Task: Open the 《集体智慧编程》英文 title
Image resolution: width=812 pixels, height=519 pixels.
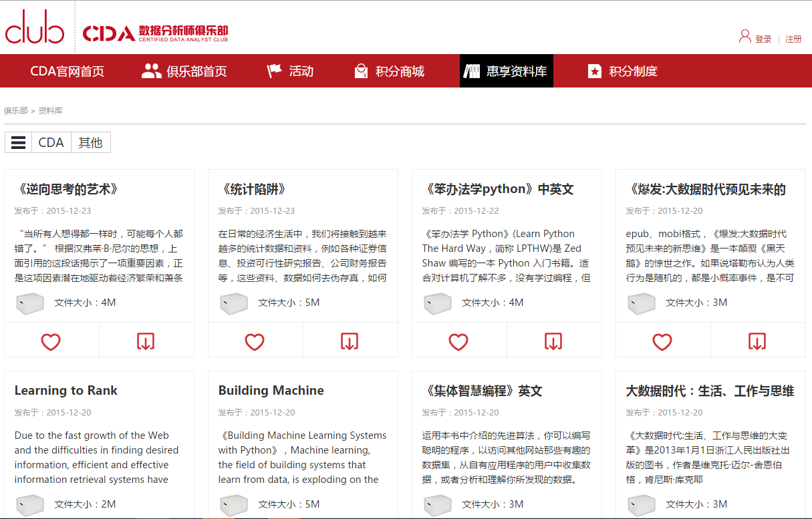Action: click(483, 391)
